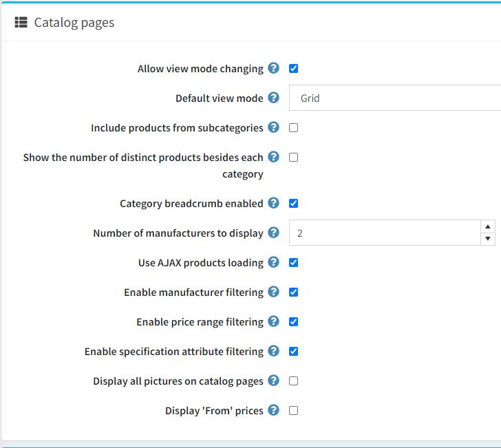Check the Display 'From' prices checkbox
This screenshot has height=448, width=501.
pos(294,410)
